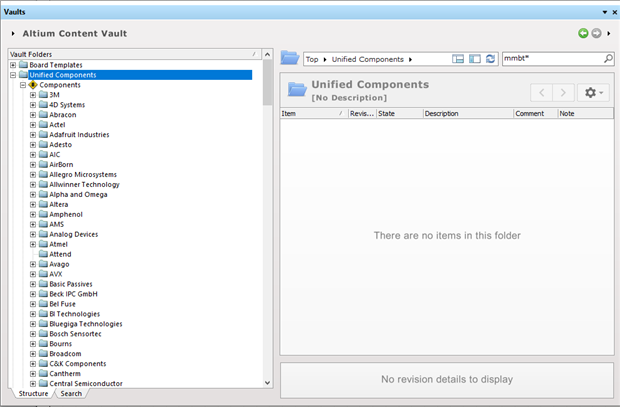Open the vault options arrow beside navigation buttons
Image resolution: width=620 pixels, height=407 pixels.
pyautogui.click(x=609, y=33)
